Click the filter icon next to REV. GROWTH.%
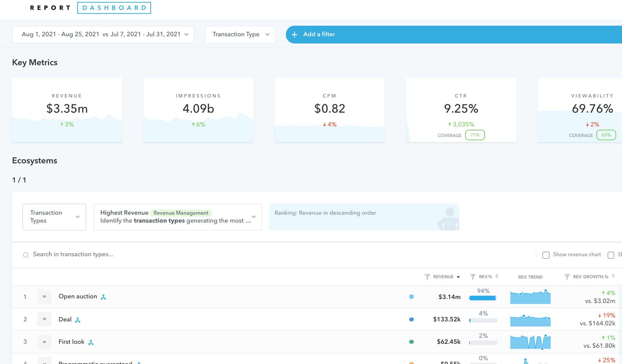This screenshot has width=622, height=364. (x=567, y=277)
